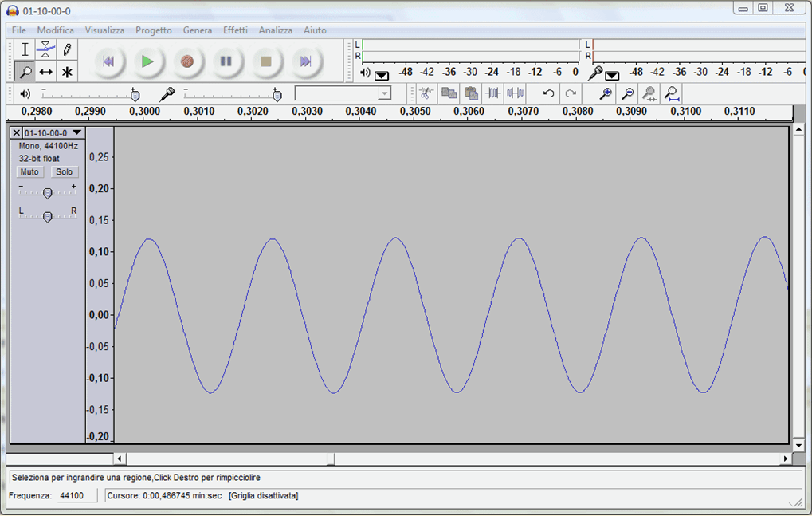Viewport: 812px width, 516px height.
Task: Click the Undo arrow icon
Action: pyautogui.click(x=548, y=93)
